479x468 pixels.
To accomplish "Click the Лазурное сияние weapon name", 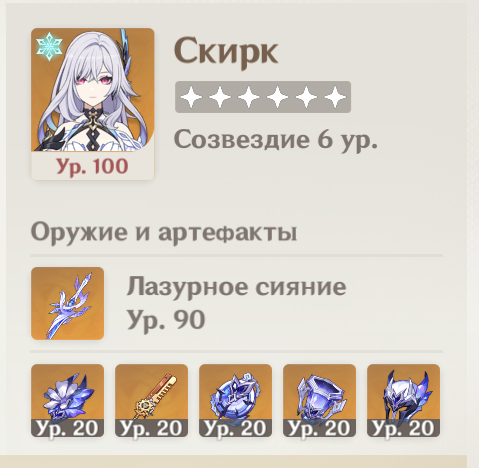I will 236,287.
